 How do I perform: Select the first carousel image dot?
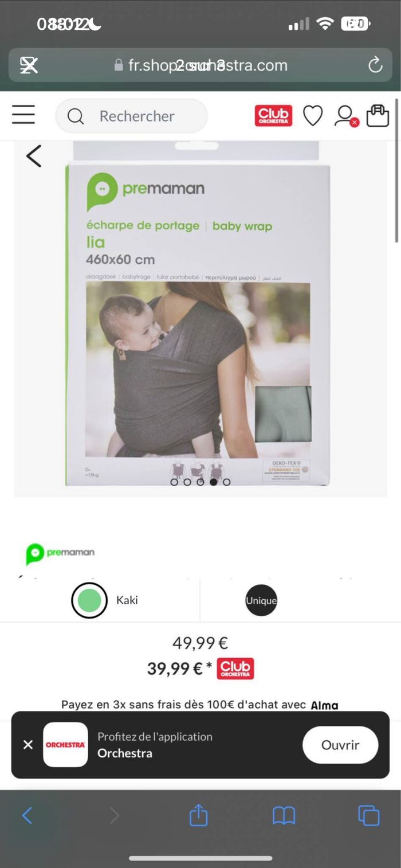click(x=174, y=482)
